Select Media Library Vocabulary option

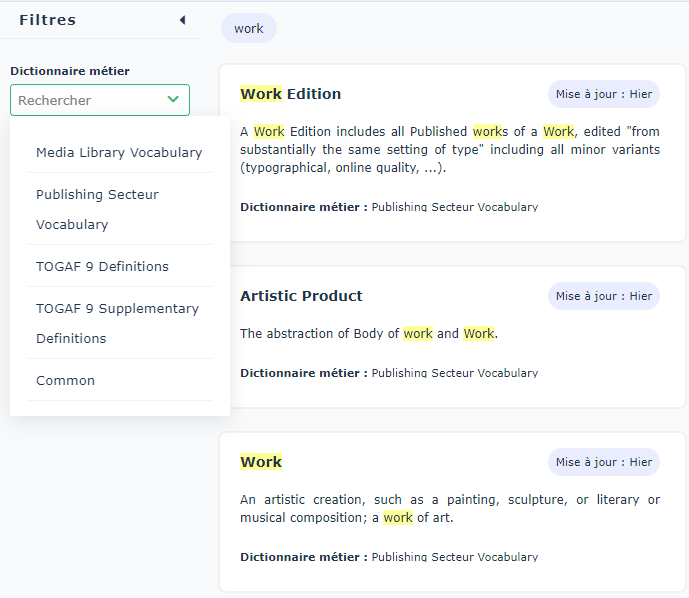click(119, 152)
